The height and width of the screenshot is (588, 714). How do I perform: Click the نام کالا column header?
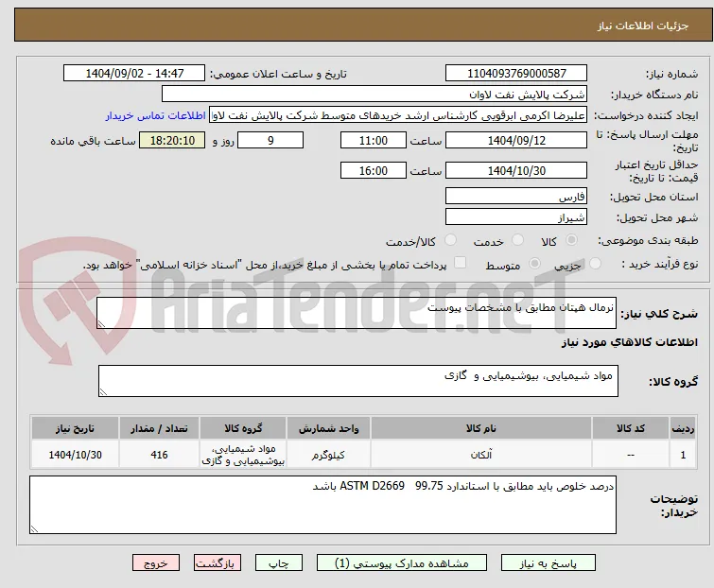[481, 429]
